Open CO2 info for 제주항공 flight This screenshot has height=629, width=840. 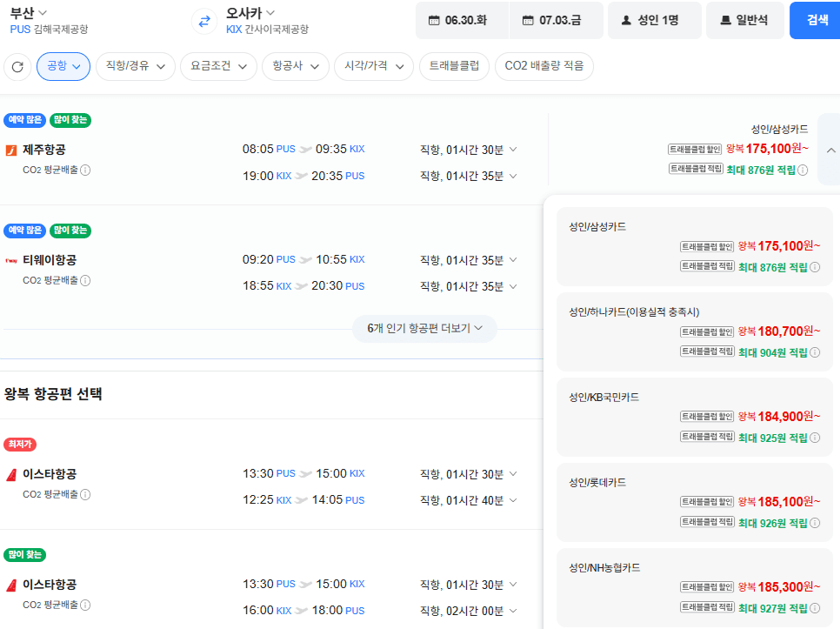[x=85, y=171]
